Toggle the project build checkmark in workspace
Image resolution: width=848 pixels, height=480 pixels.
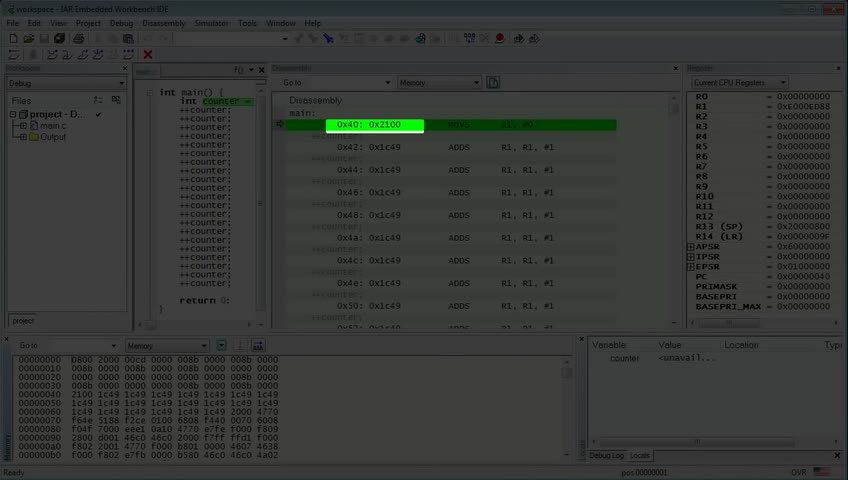pyautogui.click(x=98, y=114)
